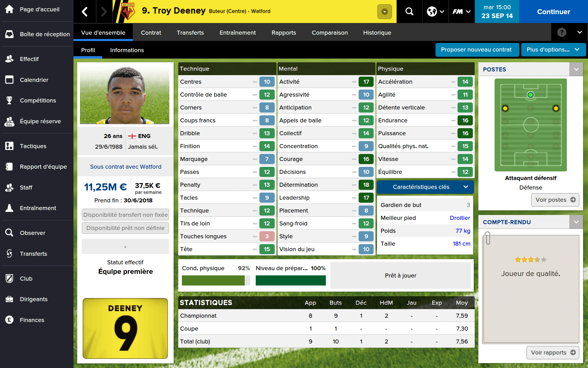Click the Cond. physique progress bar

point(216,280)
